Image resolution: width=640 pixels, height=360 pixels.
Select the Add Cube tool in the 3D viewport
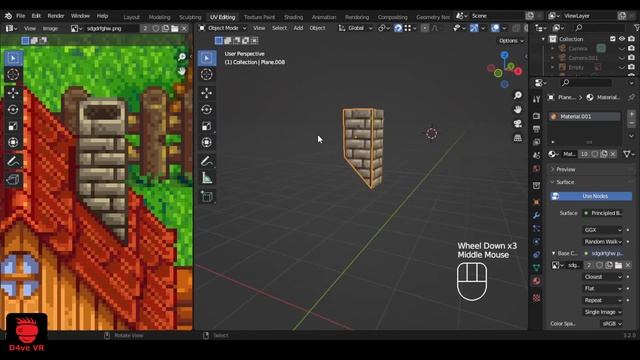click(207, 197)
